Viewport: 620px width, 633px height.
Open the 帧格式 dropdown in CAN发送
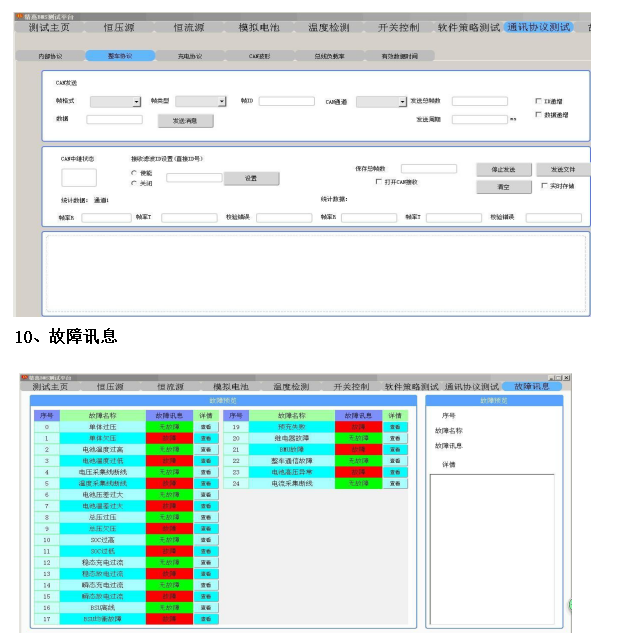(136, 102)
